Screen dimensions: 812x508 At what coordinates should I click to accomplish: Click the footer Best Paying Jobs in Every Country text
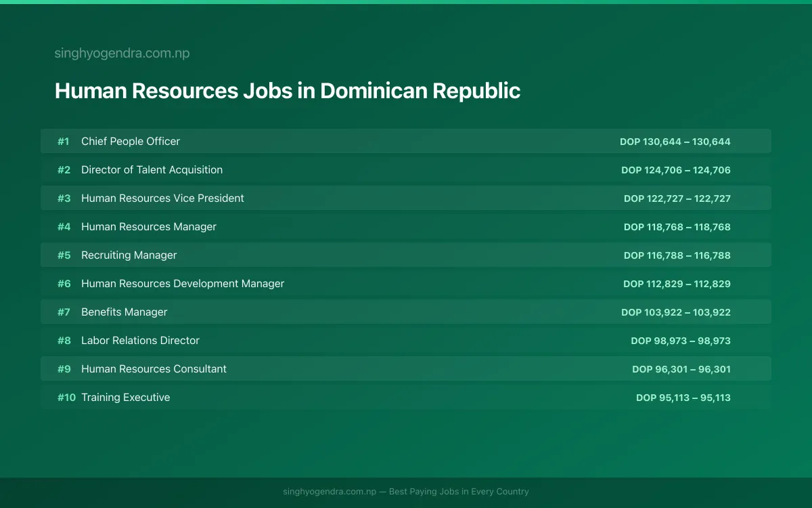[459, 492]
